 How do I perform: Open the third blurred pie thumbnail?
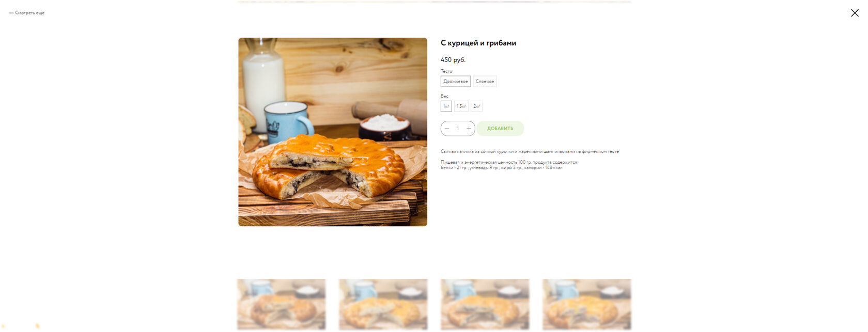pyautogui.click(x=485, y=304)
